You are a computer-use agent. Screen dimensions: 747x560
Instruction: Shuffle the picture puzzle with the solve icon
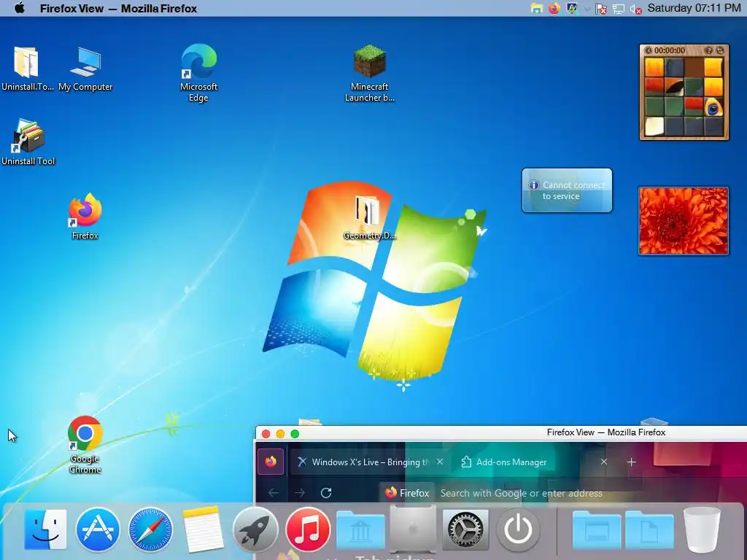(720, 50)
